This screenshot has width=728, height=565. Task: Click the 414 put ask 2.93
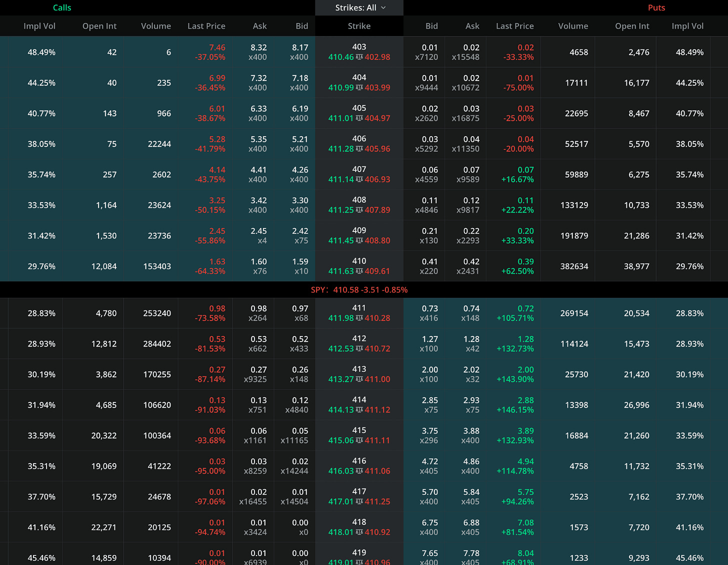click(x=471, y=400)
